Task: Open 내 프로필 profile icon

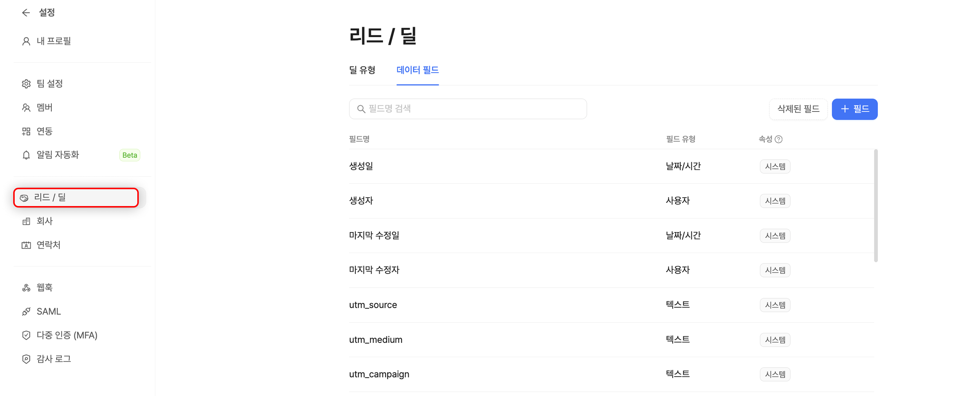Action: tap(26, 41)
